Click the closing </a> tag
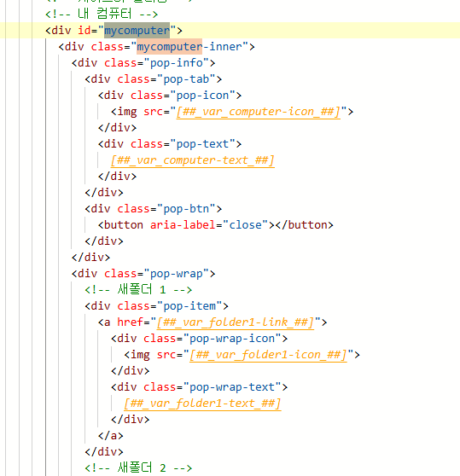 click(x=111, y=436)
